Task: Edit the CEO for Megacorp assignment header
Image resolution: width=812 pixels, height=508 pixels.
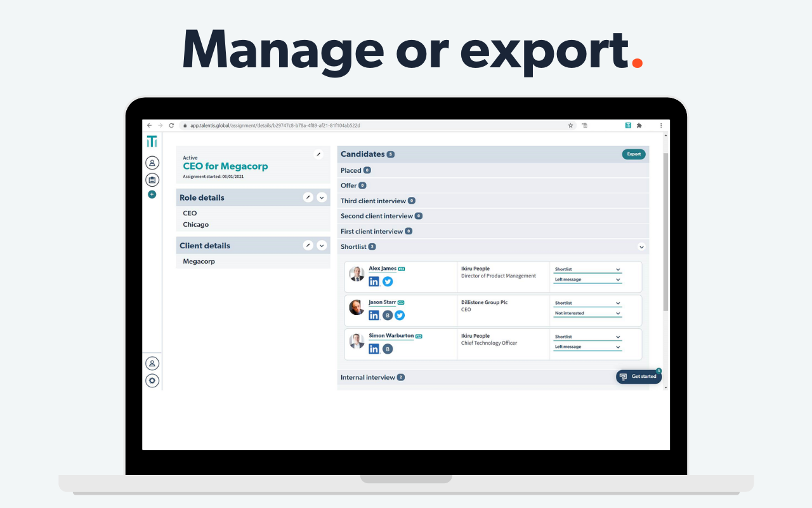Action: coord(318,154)
